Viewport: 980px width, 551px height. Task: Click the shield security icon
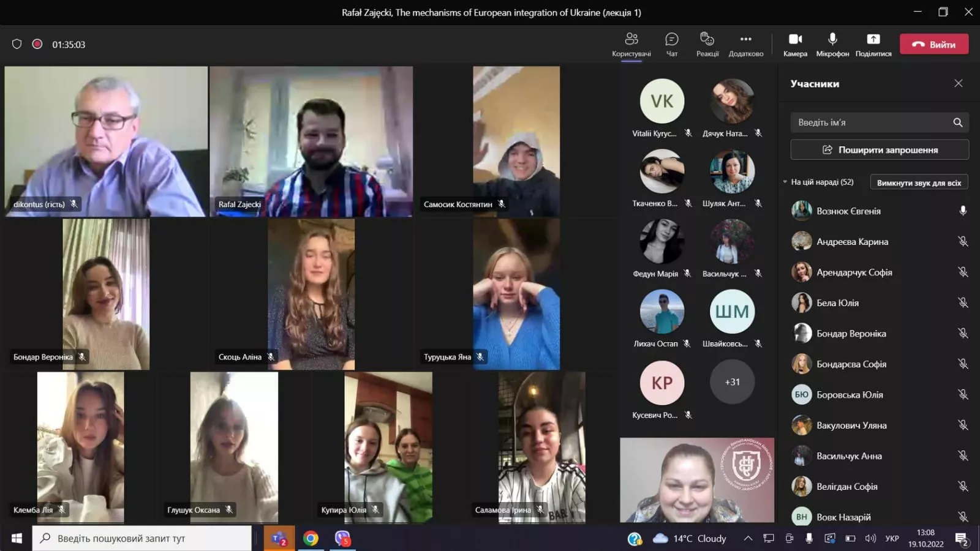(17, 44)
